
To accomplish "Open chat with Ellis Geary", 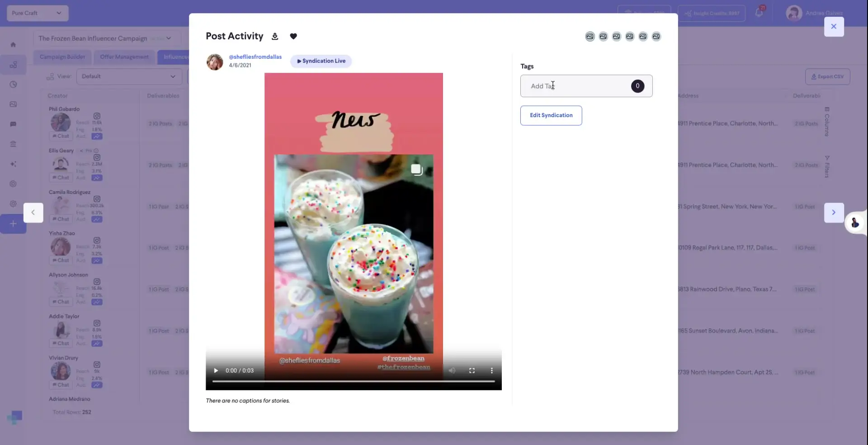I will [61, 178].
